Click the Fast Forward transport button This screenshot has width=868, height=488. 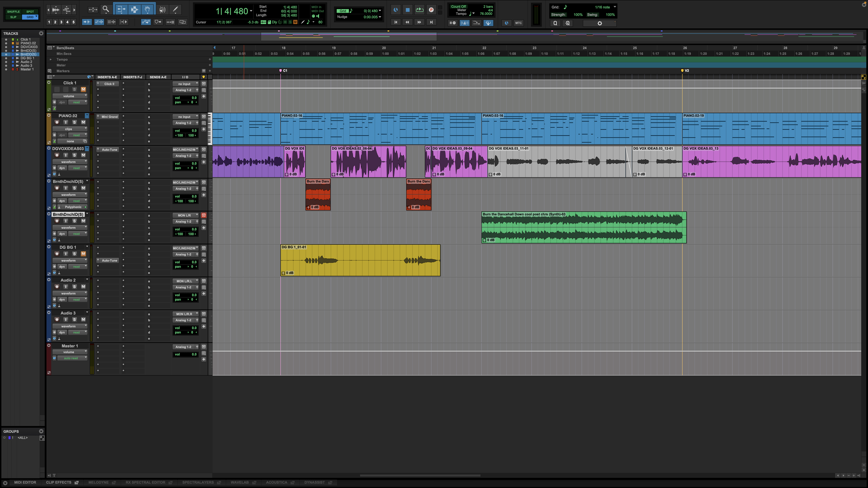coord(419,22)
